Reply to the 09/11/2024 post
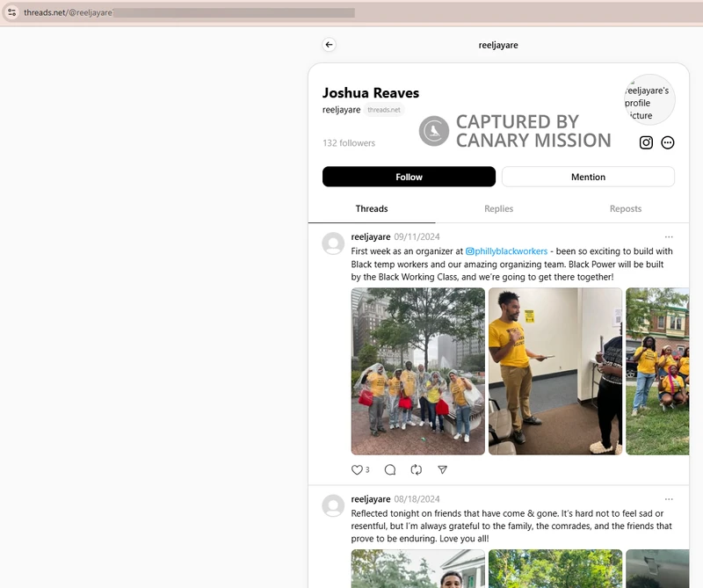The width and height of the screenshot is (703, 588). pos(390,469)
